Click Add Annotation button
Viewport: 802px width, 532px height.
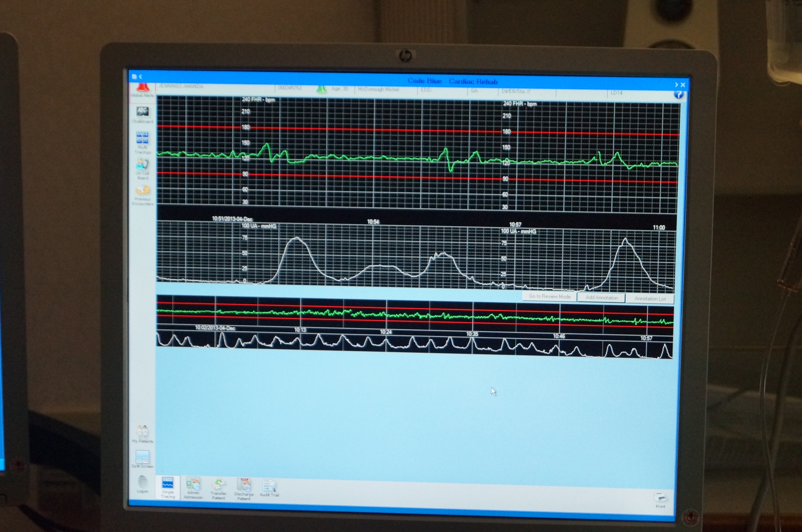pos(601,297)
